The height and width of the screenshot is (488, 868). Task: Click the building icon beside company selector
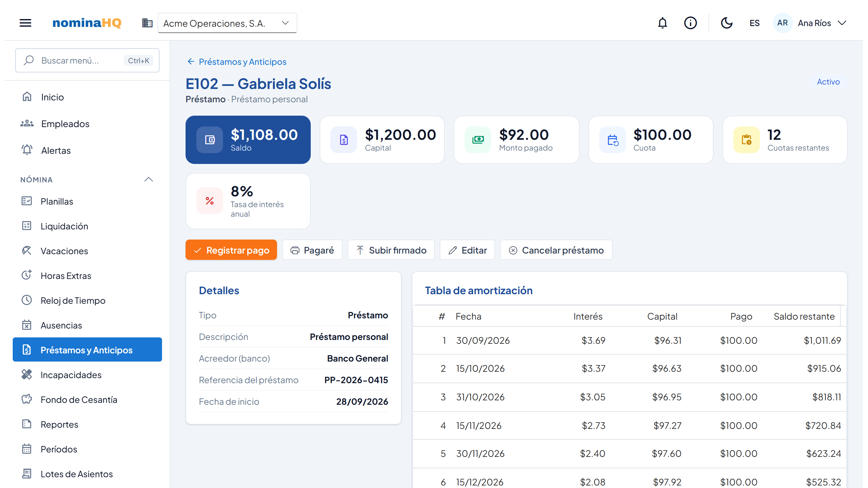pos(147,23)
